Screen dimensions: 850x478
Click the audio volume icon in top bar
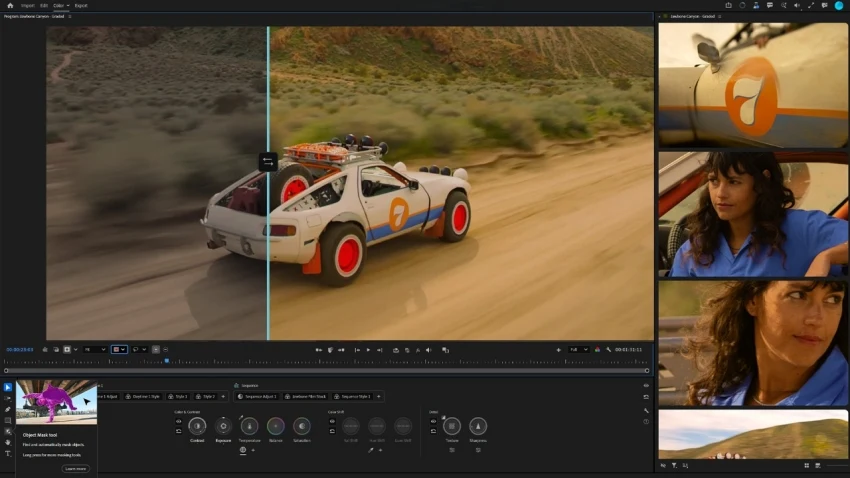pos(797,5)
